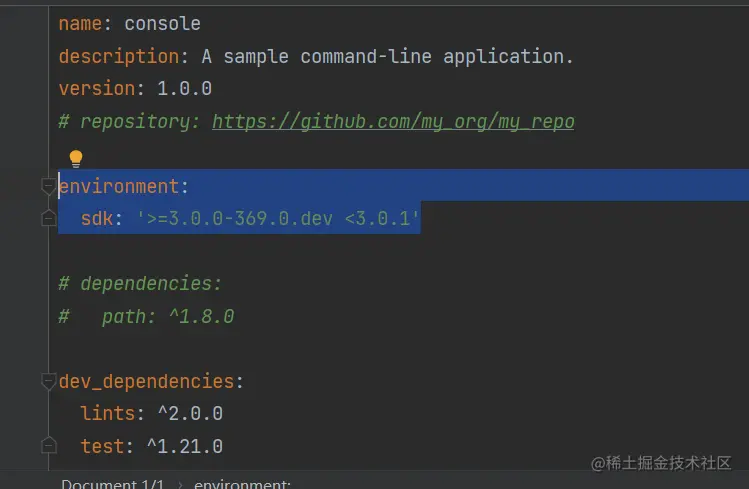Place cursor on the name key

[80, 23]
